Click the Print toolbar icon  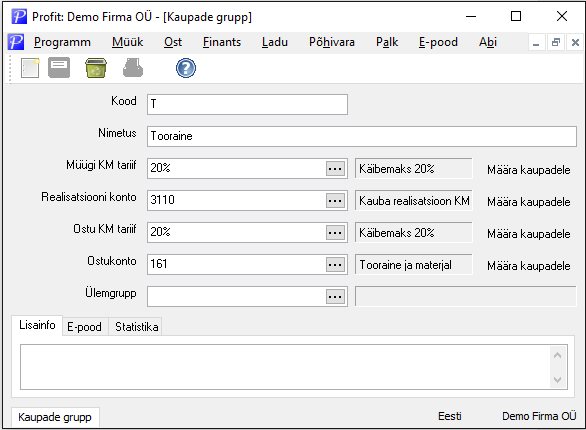[133, 68]
